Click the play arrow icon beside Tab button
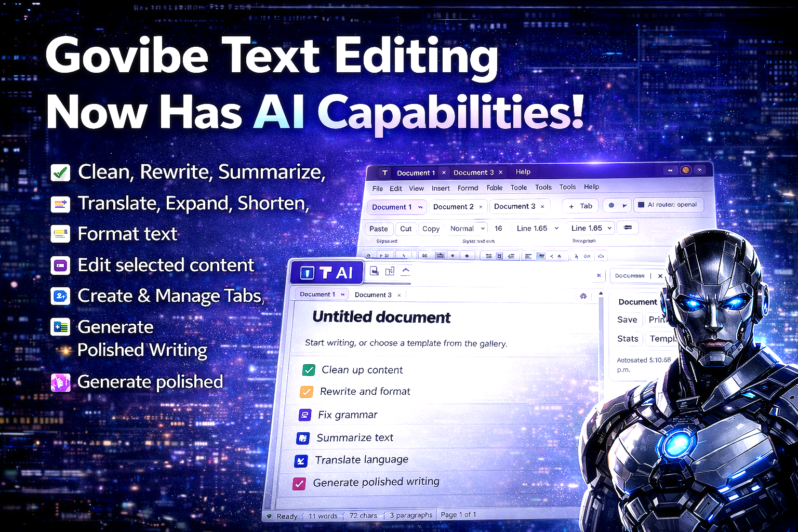 624,206
